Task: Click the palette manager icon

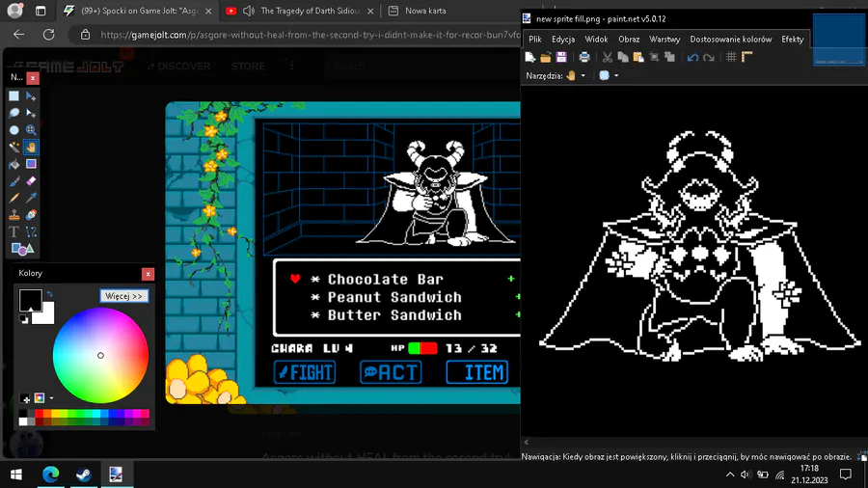Action: click(x=40, y=397)
